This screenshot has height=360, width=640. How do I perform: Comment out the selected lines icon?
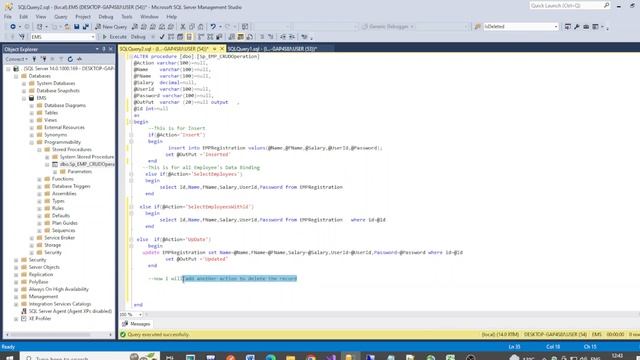click(262, 37)
